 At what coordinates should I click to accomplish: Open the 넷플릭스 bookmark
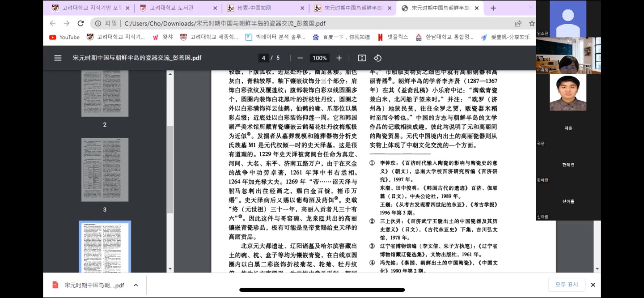(x=393, y=37)
